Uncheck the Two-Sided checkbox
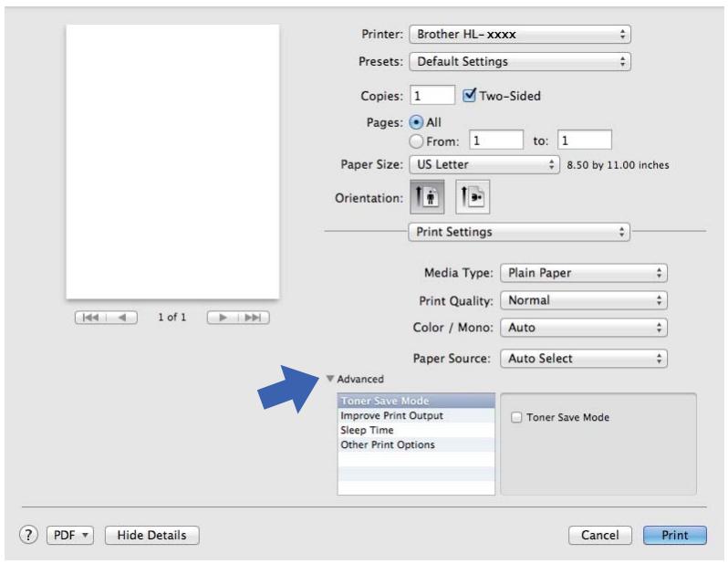Image resolution: width=728 pixels, height=564 pixels. [470, 95]
